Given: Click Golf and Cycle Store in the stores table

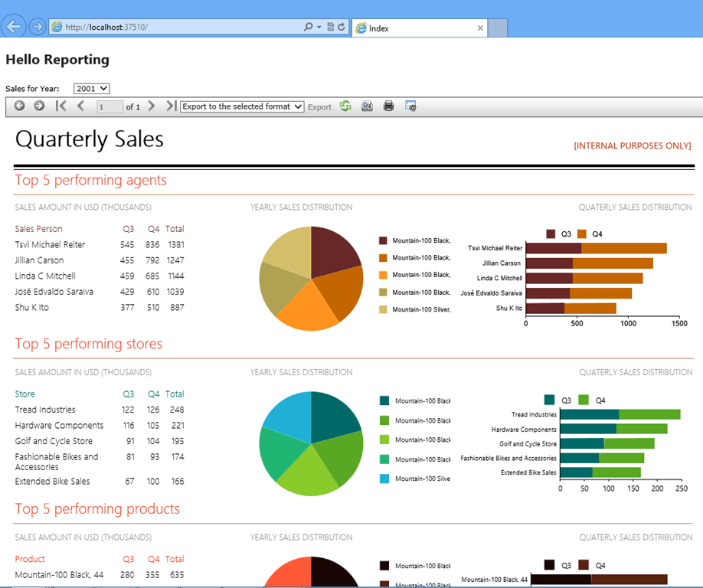Looking at the screenshot, I should (54, 441).
